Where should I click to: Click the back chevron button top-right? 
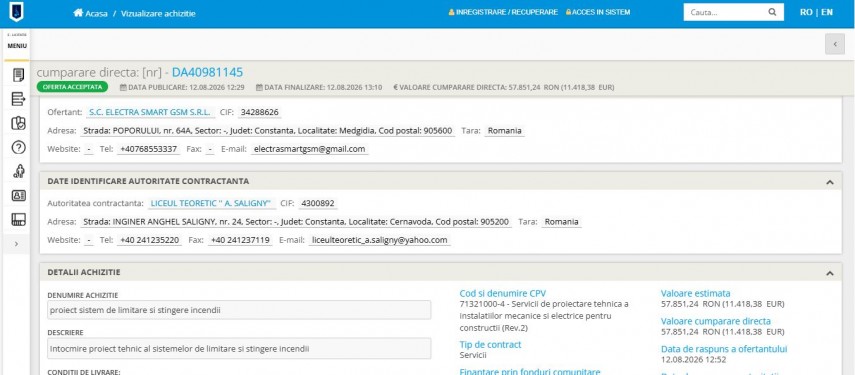(x=835, y=44)
